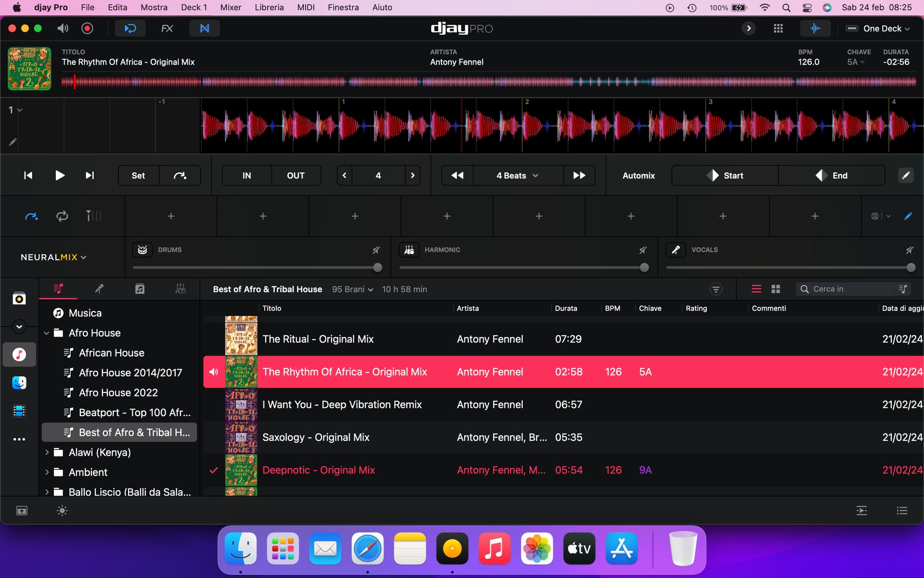Toggle the loop panel icon
This screenshot has width=924, height=578.
click(x=130, y=28)
